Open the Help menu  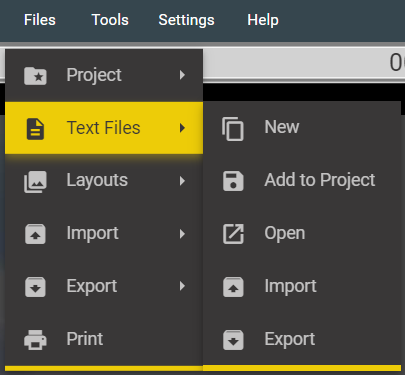(263, 20)
